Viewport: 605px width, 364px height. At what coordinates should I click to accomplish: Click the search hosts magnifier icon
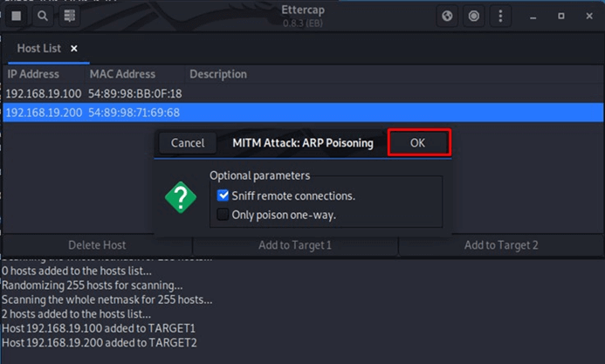(43, 16)
